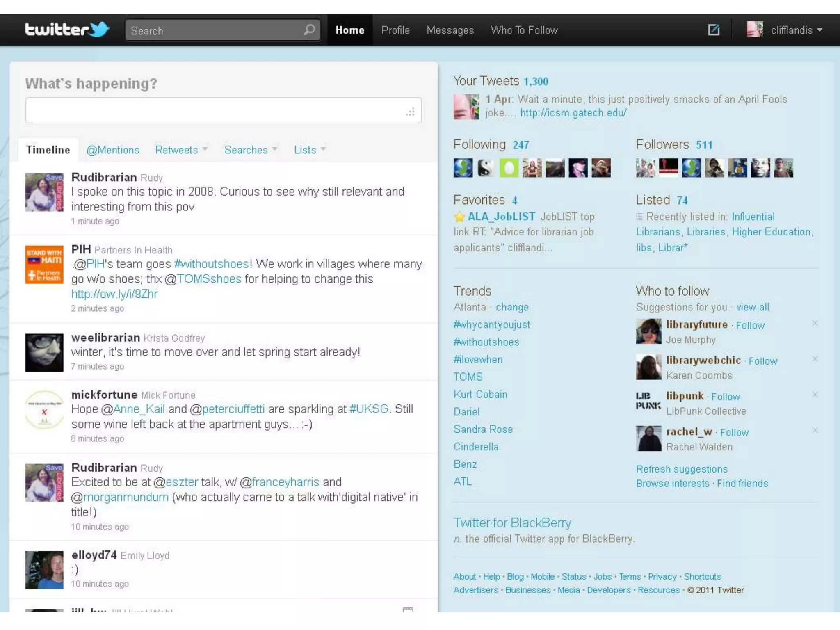Open the compose new tweet icon
This screenshot has width=840, height=630.
[714, 30]
